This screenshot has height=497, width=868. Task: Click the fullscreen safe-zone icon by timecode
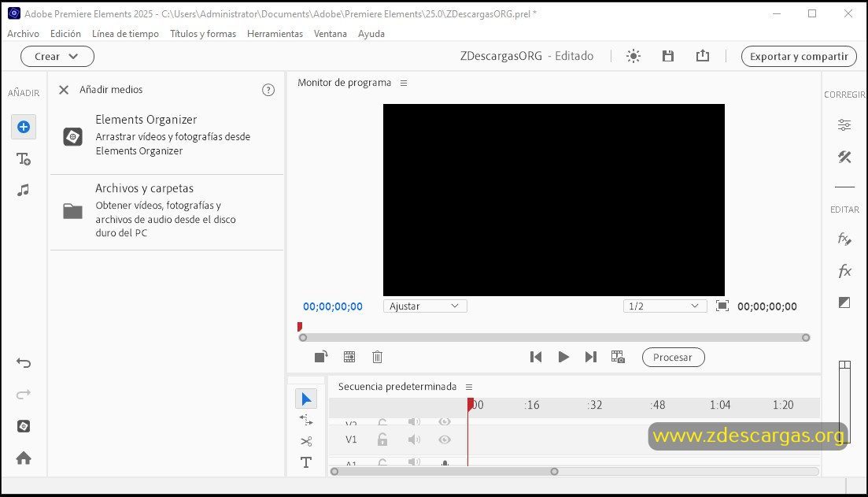(722, 306)
